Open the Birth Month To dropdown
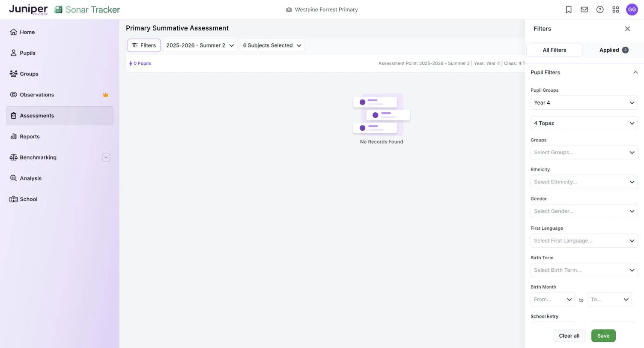Screen dimensions: 644x348 point(610,300)
